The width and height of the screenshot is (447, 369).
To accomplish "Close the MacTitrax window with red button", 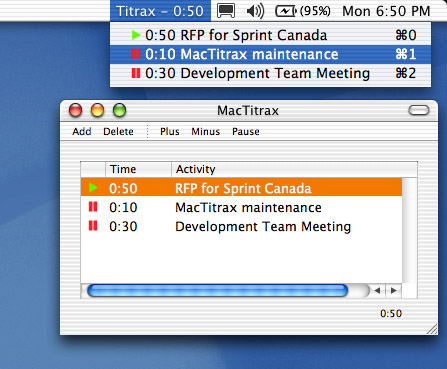I will coord(75,110).
